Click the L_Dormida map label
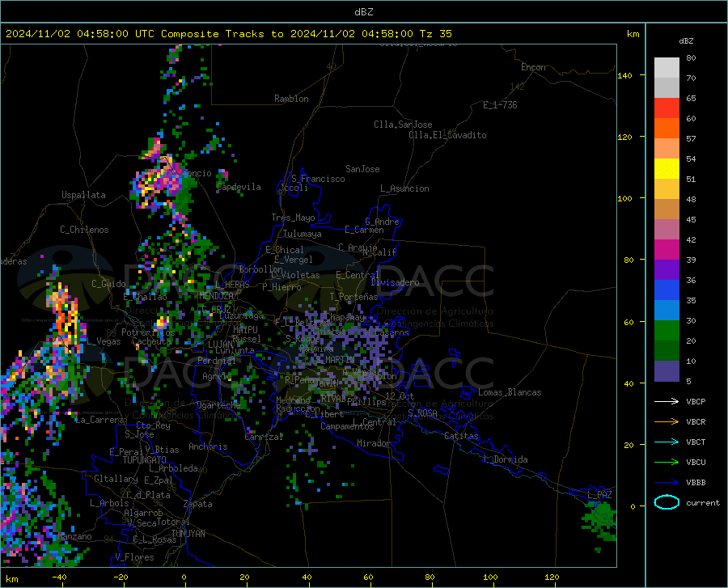 click(505, 459)
